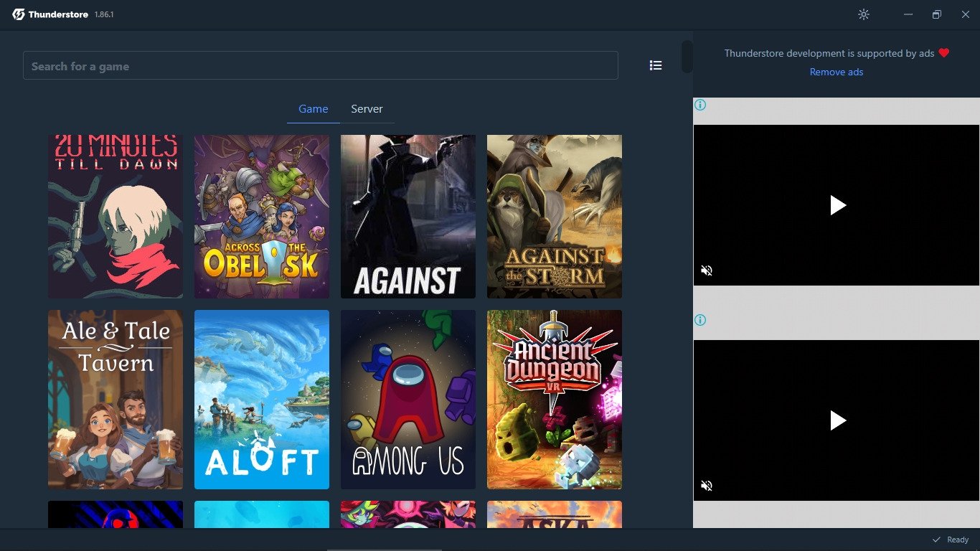Open the Remove ads link

(x=836, y=72)
